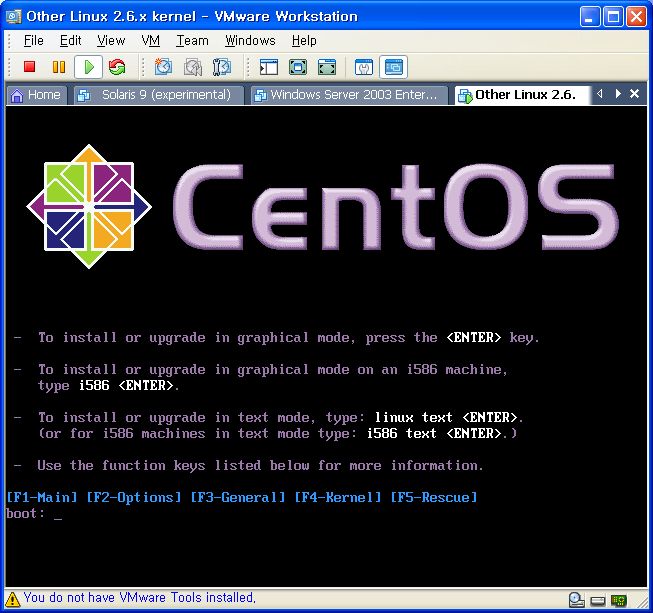Click the Revert to snapshot icon

(x=193, y=67)
